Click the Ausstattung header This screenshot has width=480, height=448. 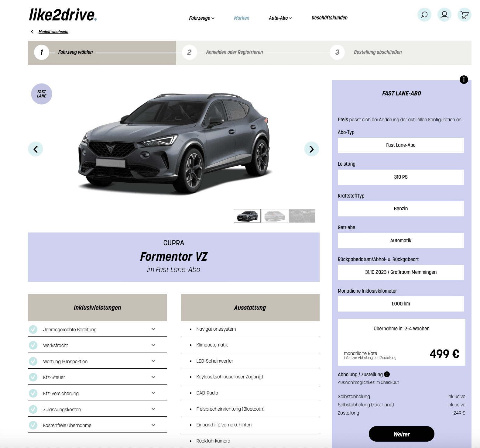pyautogui.click(x=250, y=308)
